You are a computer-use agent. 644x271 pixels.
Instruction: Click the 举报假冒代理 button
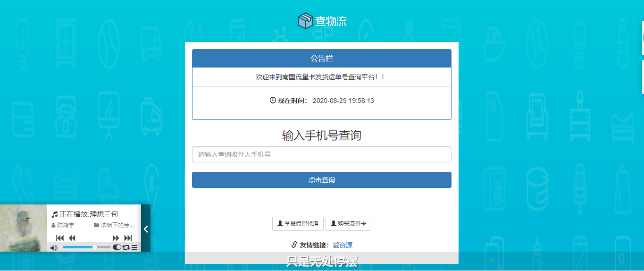[298, 224]
